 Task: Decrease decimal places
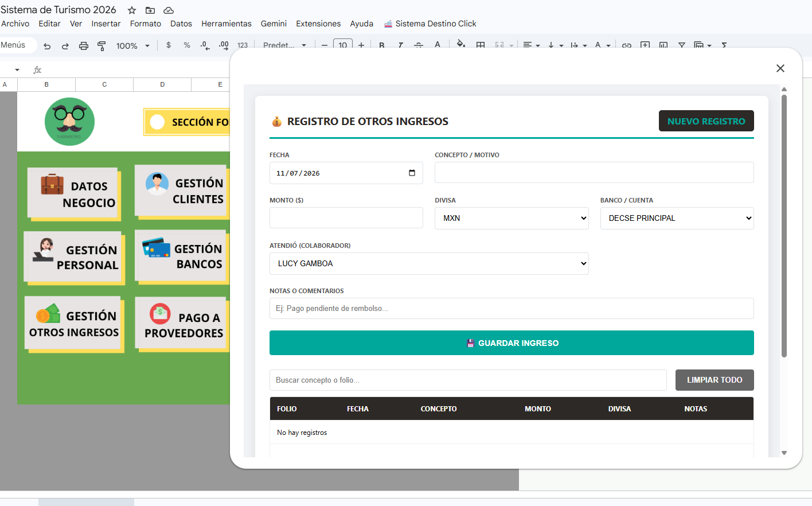coord(205,45)
